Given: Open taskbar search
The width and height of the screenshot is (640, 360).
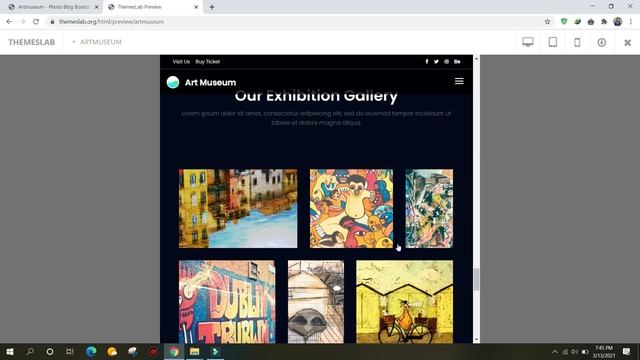Looking at the screenshot, I should point(30,351).
